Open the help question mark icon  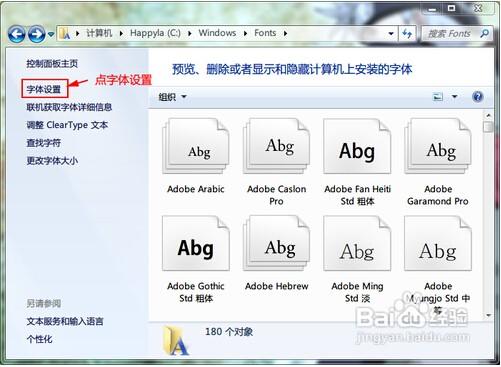click(x=478, y=97)
